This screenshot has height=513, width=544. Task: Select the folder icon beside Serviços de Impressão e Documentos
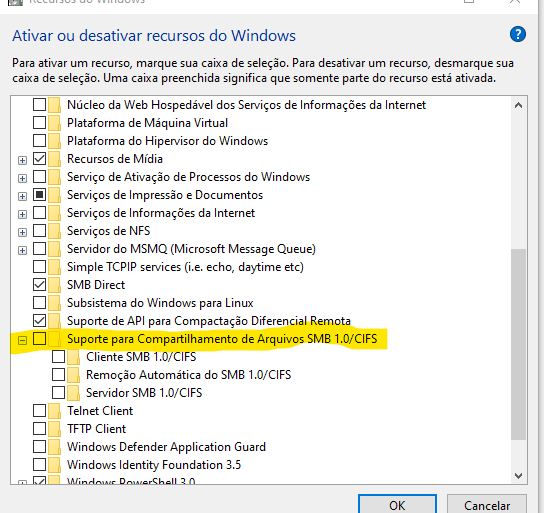[x=54, y=195]
